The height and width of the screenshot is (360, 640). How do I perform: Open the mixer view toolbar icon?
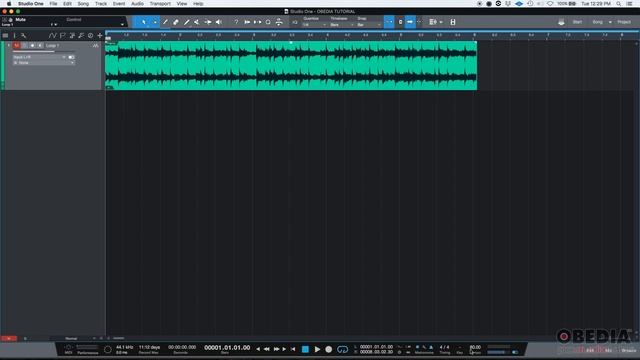[432, 22]
